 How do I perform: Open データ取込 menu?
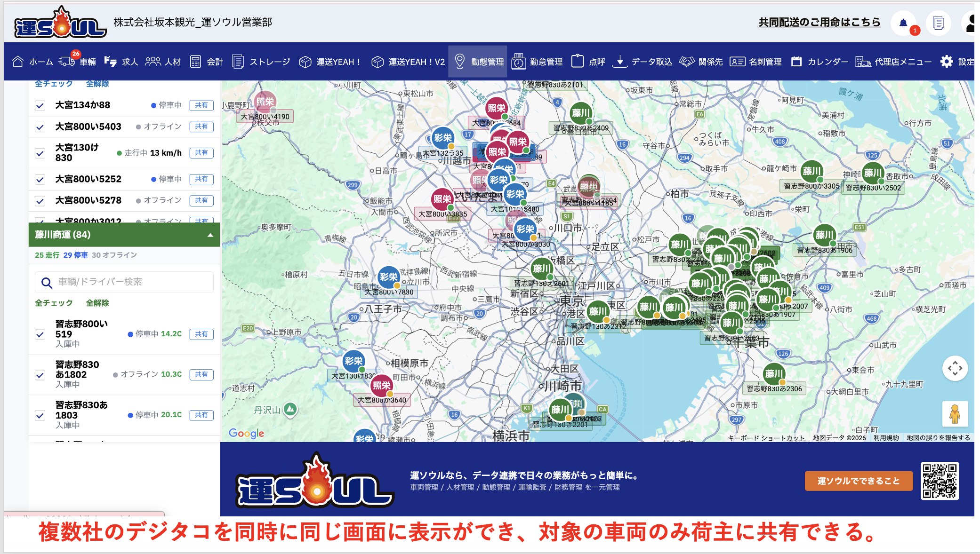pyautogui.click(x=643, y=62)
